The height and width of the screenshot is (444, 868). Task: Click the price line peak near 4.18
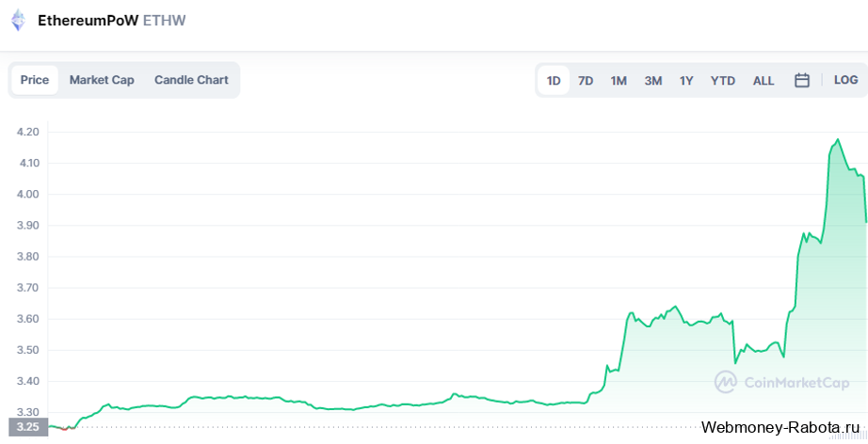click(838, 139)
